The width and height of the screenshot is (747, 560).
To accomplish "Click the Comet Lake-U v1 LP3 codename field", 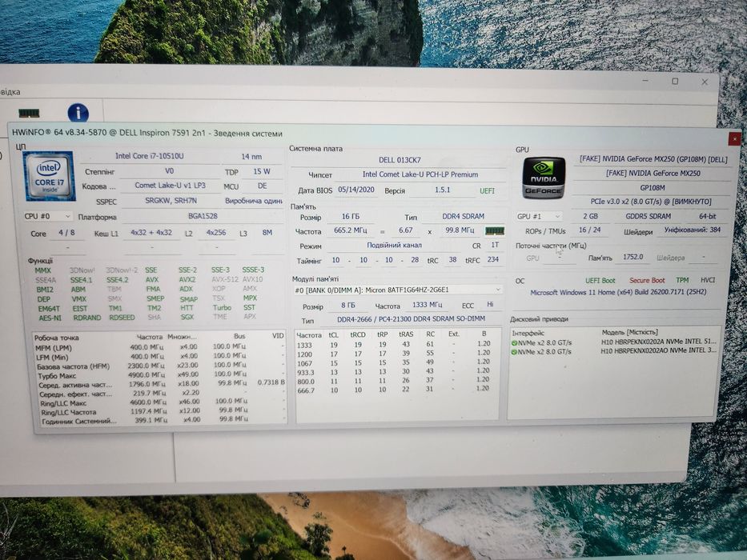I will (x=170, y=186).
